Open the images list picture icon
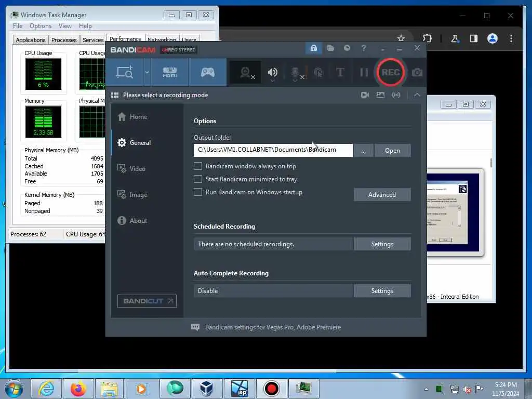This screenshot has width=532, height=399. coord(380,95)
